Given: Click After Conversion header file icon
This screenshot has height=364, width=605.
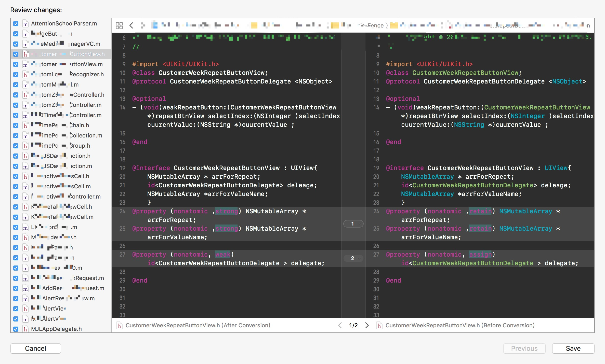Looking at the screenshot, I should click(119, 326).
